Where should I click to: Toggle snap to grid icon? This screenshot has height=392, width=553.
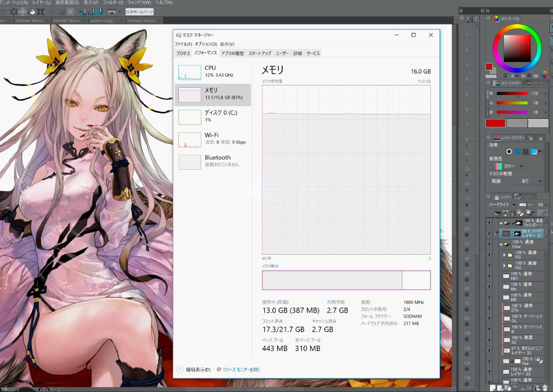pyautogui.click(x=100, y=11)
